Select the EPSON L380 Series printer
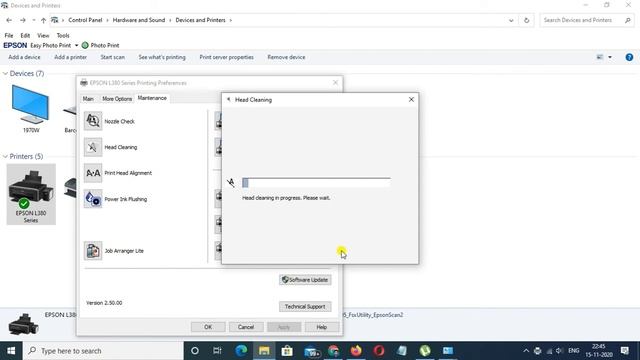Viewport: 640px width, 360px height. pyautogui.click(x=31, y=194)
